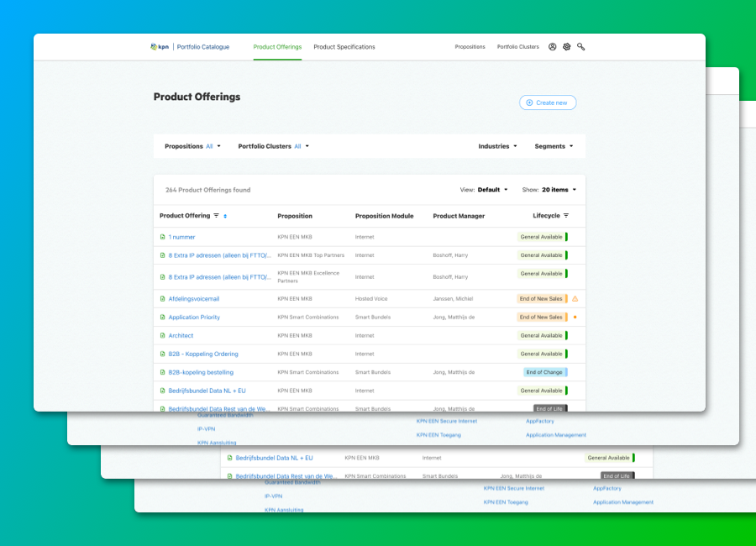Open the Bedrijfsbundel Data NL + EU offering

(207, 391)
